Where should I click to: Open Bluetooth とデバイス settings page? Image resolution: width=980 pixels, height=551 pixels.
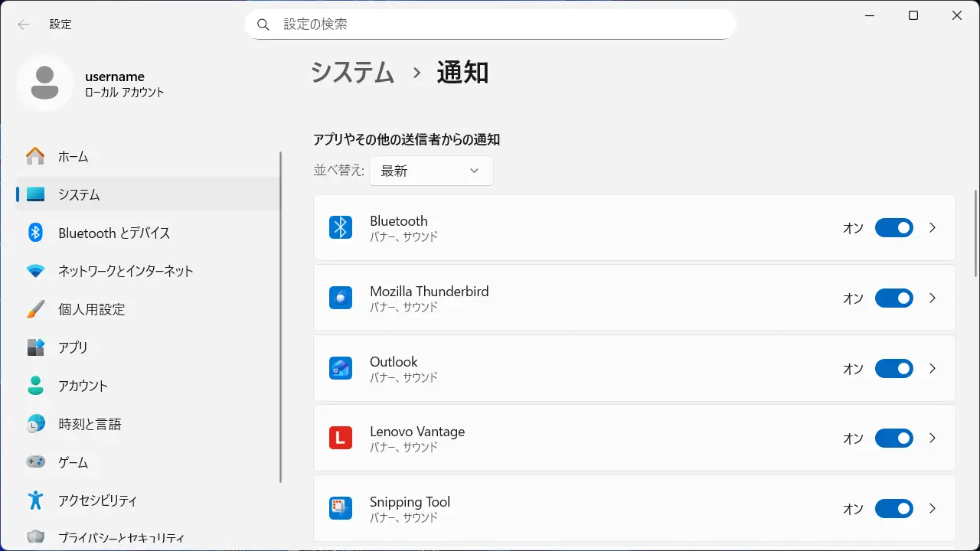tap(114, 233)
